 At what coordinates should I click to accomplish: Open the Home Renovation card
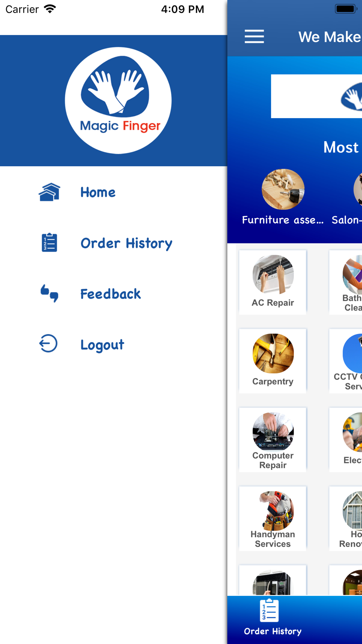coord(346,518)
